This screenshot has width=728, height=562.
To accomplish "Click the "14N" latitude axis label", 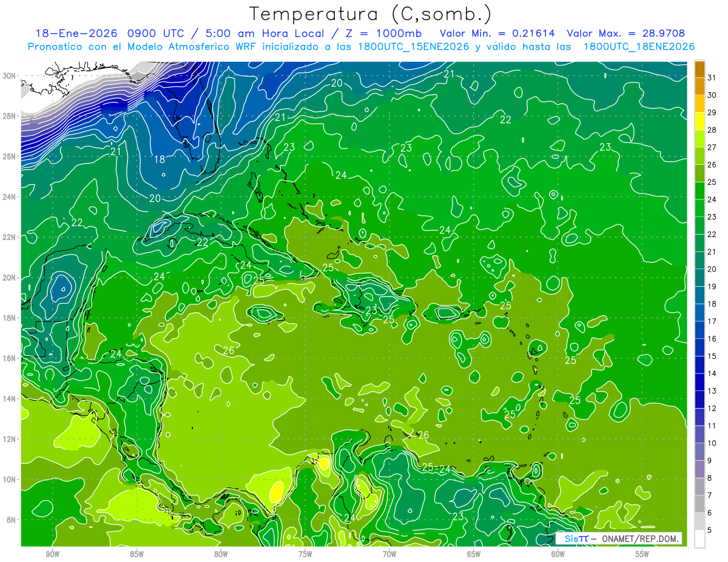I will pos(10,398).
